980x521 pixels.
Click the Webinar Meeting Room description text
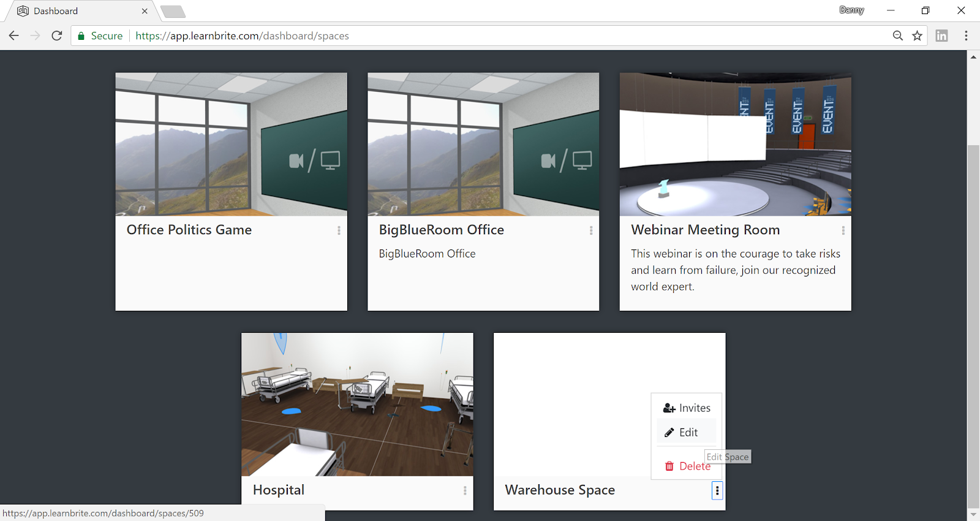tap(736, 270)
